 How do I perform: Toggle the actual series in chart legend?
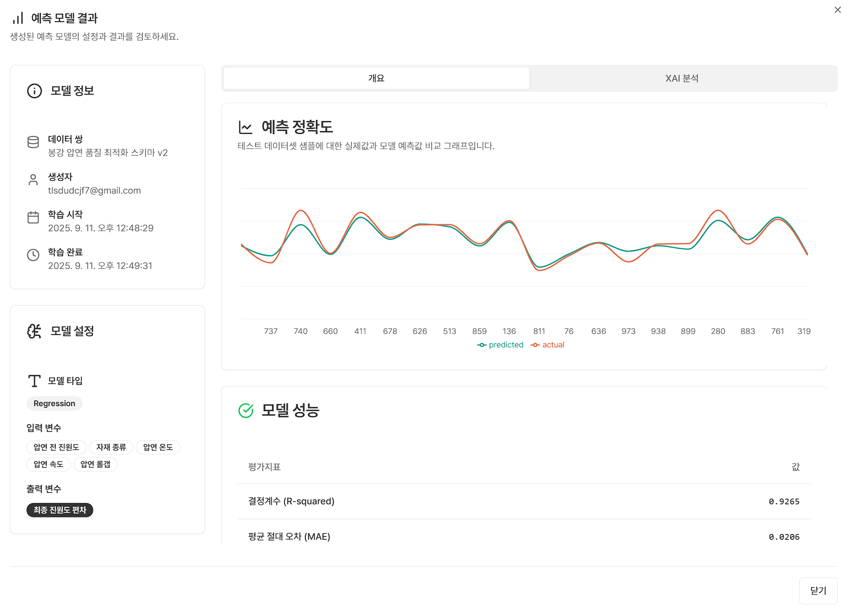(548, 345)
